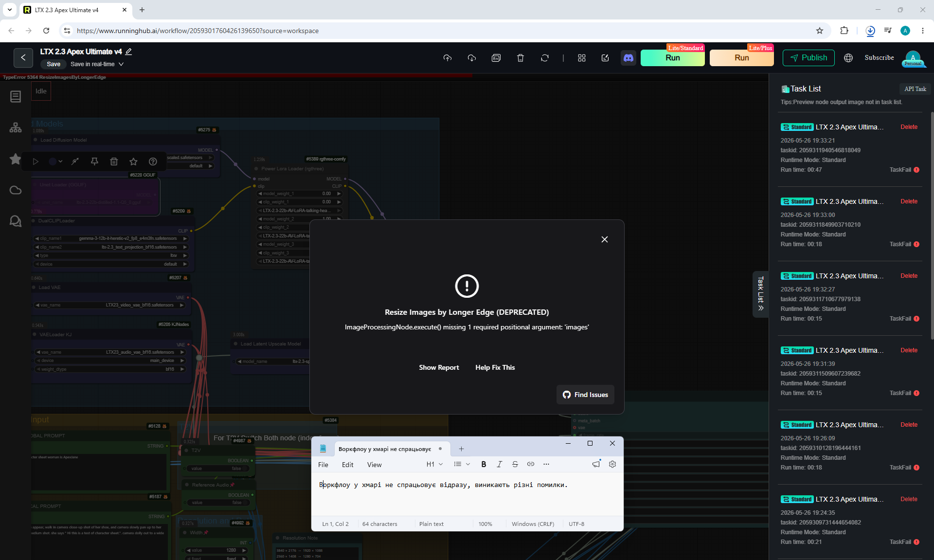Add a new tab in Notepad

coord(461,449)
